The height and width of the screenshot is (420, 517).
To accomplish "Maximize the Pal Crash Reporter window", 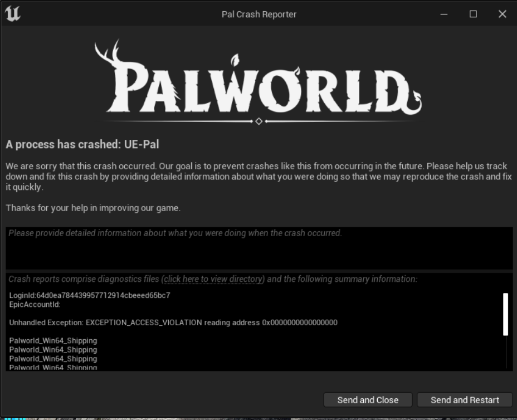I will click(x=473, y=14).
